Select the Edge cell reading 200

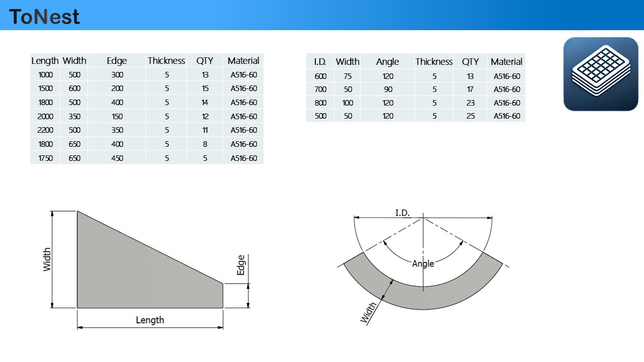[117, 88]
